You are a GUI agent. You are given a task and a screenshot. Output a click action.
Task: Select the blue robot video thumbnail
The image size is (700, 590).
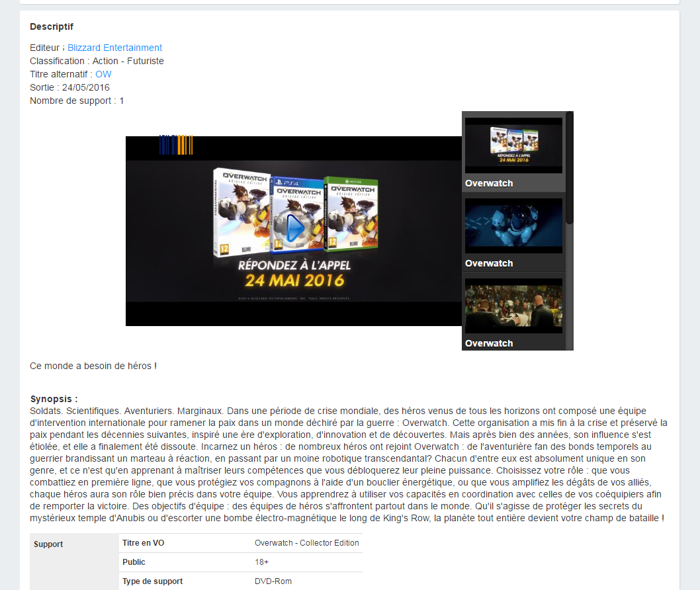[x=513, y=226]
